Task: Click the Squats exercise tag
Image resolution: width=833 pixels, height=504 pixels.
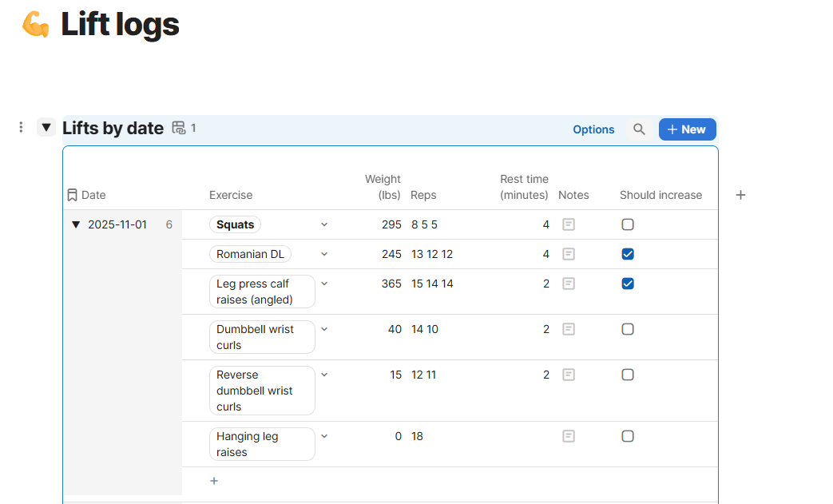Action: click(235, 224)
